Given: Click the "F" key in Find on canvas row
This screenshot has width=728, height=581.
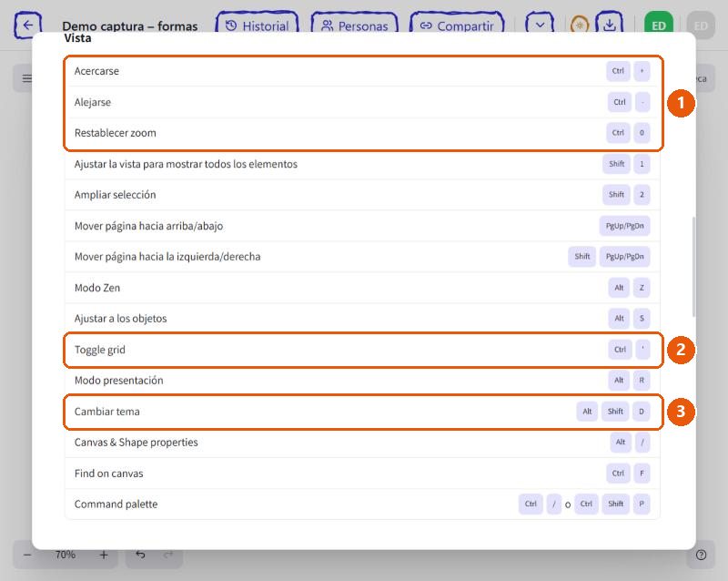Looking at the screenshot, I should coord(642,474).
